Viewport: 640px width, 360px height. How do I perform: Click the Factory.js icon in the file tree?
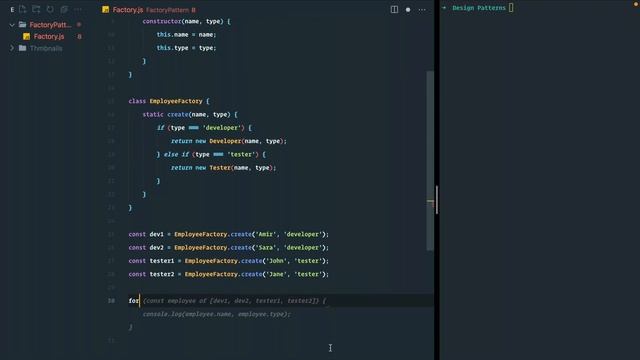click(27, 37)
